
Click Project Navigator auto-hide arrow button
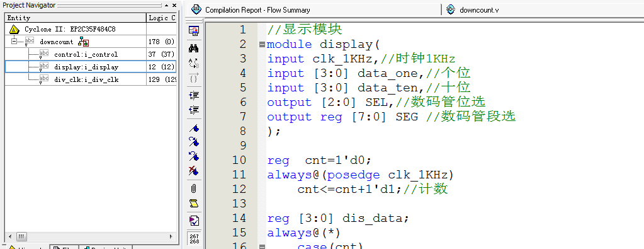(x=166, y=5)
